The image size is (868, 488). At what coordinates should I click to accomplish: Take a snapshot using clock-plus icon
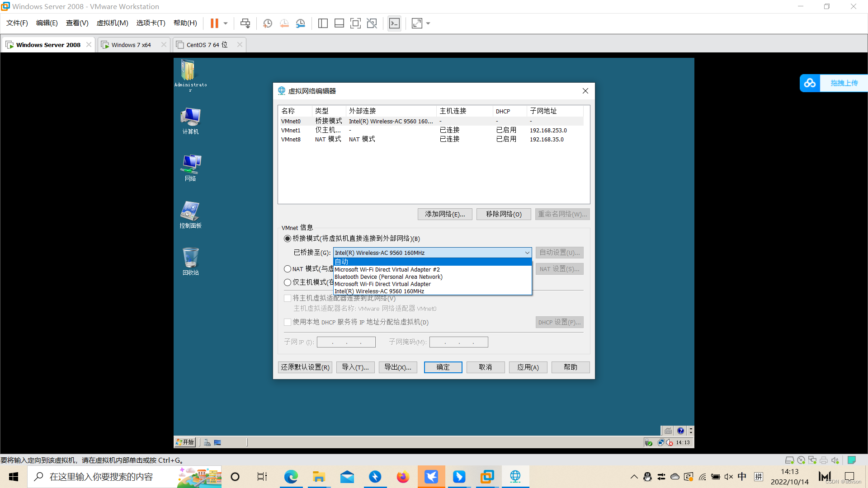point(267,23)
